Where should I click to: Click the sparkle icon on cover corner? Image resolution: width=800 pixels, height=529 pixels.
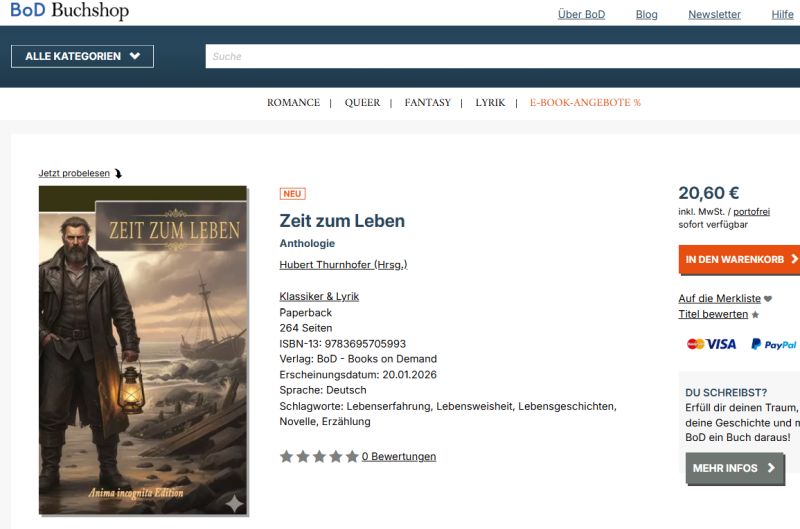click(x=235, y=503)
